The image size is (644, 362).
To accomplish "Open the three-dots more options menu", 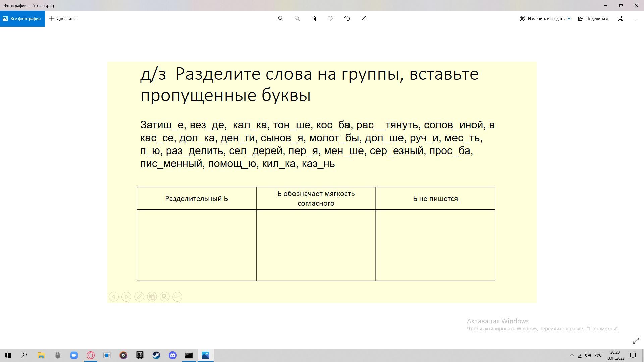I will click(636, 19).
